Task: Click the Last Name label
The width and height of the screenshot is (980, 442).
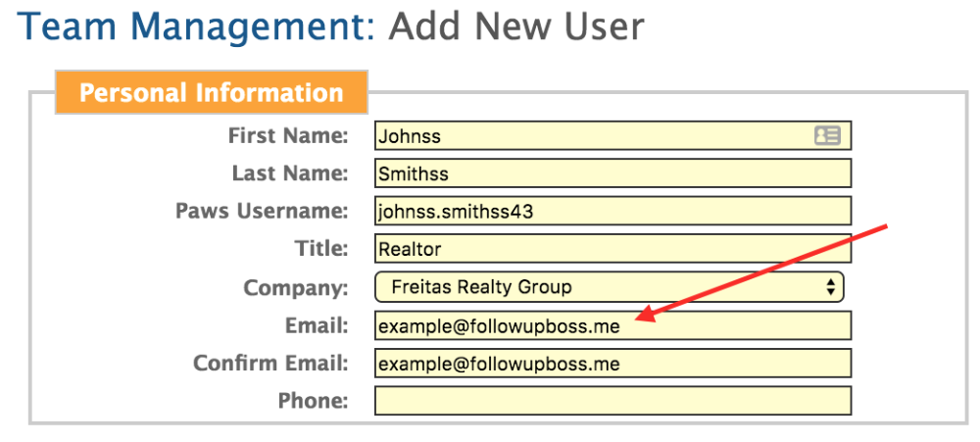Action: 290,173
